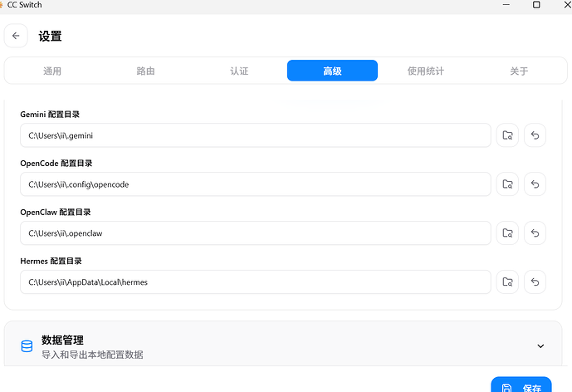Click the OpenClaw config path field
The height and width of the screenshot is (392, 572).
256,233
